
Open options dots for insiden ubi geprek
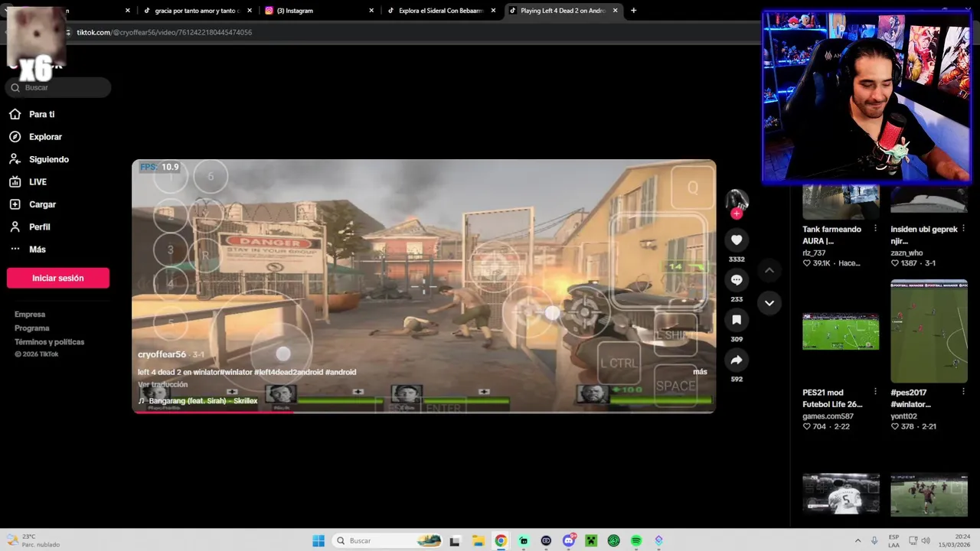click(963, 229)
